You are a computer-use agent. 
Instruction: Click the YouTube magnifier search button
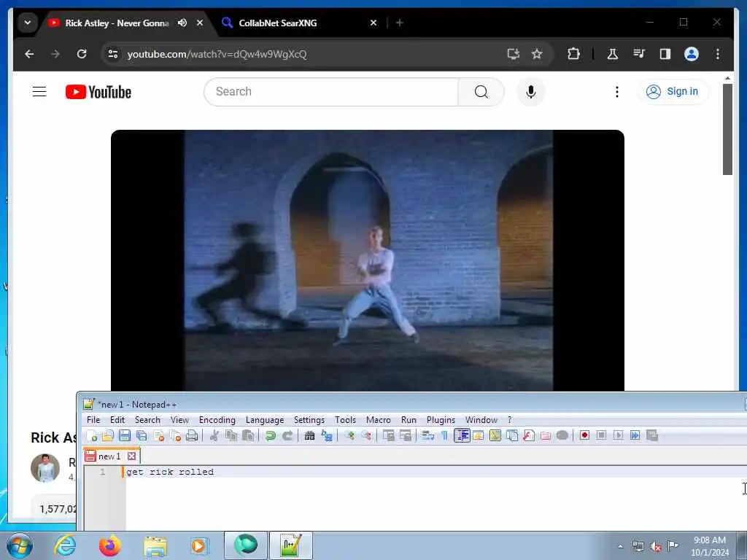(x=481, y=91)
